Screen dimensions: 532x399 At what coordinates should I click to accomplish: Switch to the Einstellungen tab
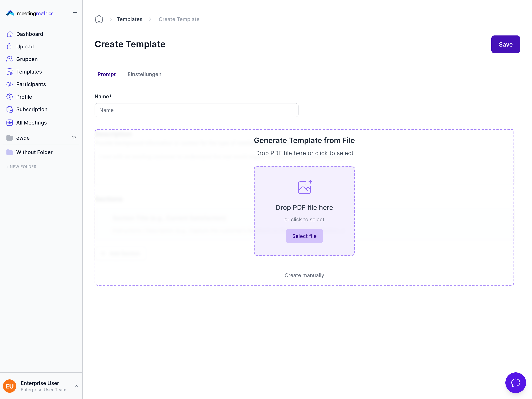(x=144, y=74)
